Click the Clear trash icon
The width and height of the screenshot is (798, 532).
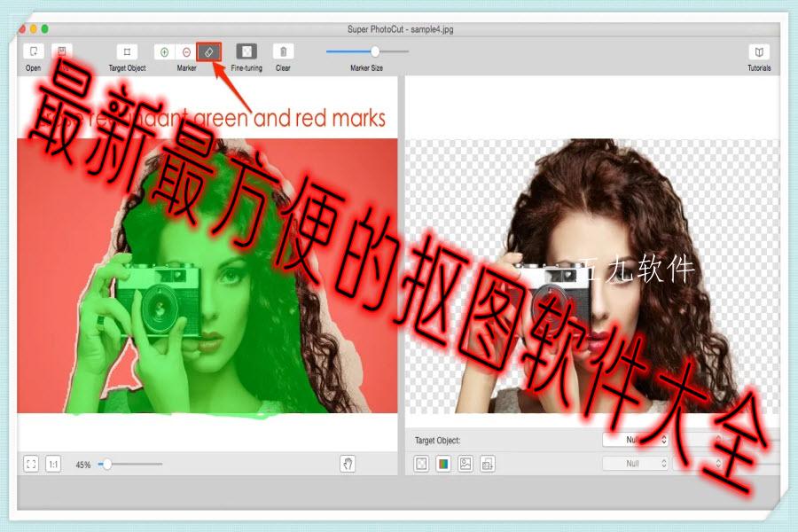[283, 52]
